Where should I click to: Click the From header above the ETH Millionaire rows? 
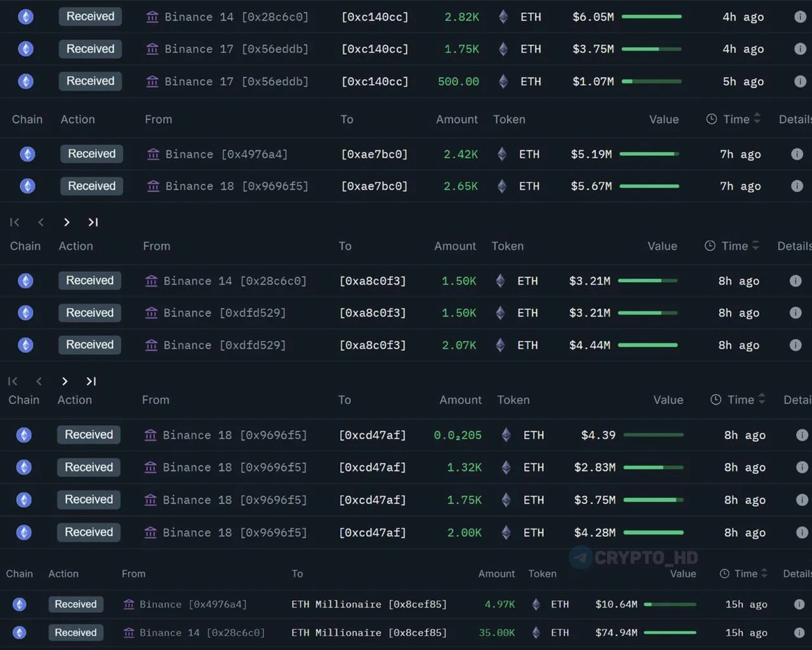[x=133, y=574]
